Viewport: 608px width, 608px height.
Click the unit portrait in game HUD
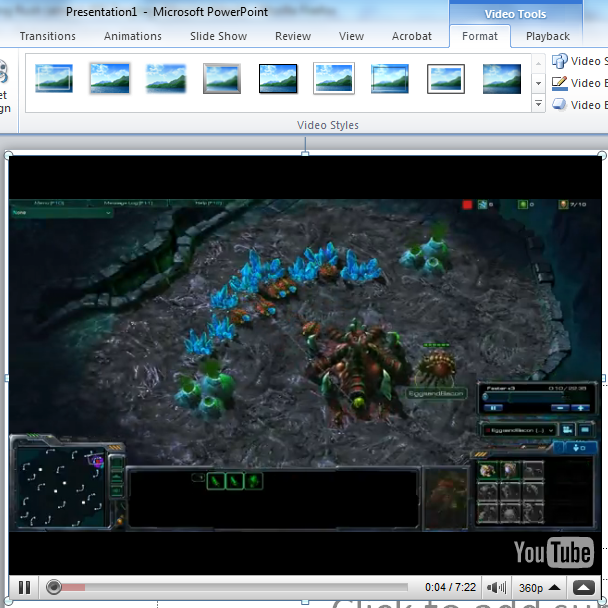click(x=446, y=498)
